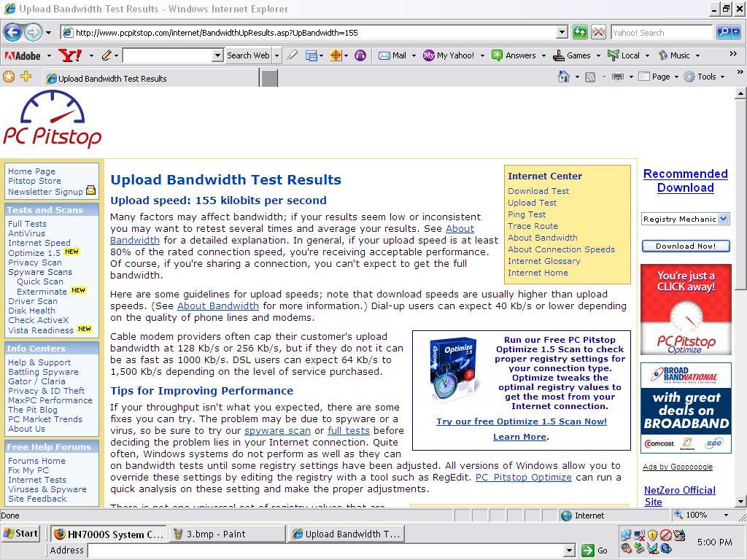
Task: Click the zoom magnifier in status bar
Action: (x=678, y=515)
